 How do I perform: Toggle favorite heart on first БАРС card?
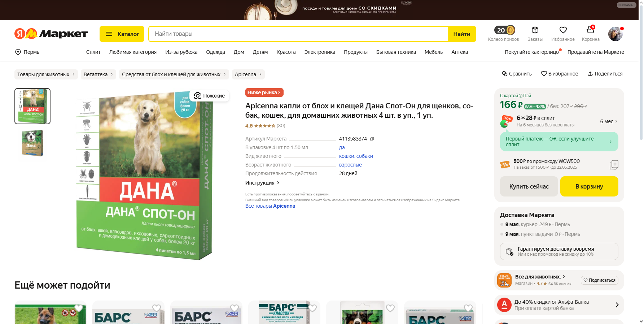pos(157,308)
